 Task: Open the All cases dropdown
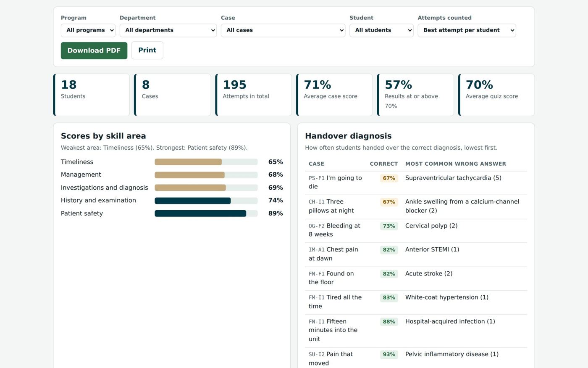(283, 30)
